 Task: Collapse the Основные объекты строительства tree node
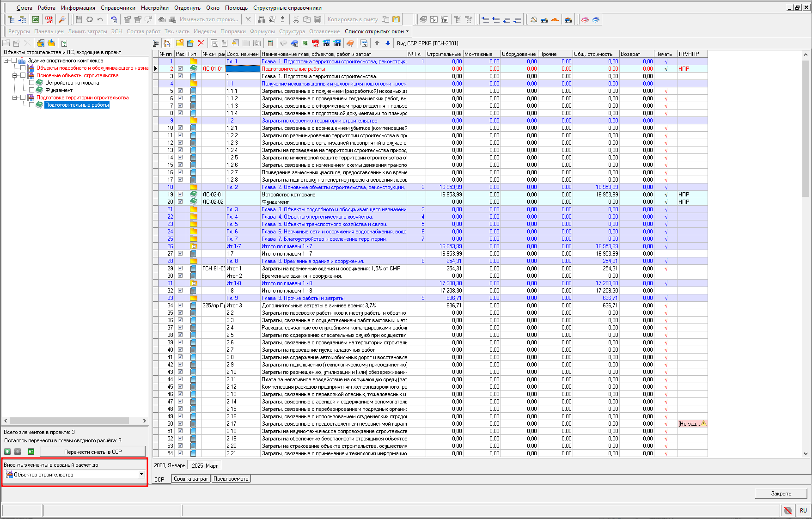pos(15,75)
